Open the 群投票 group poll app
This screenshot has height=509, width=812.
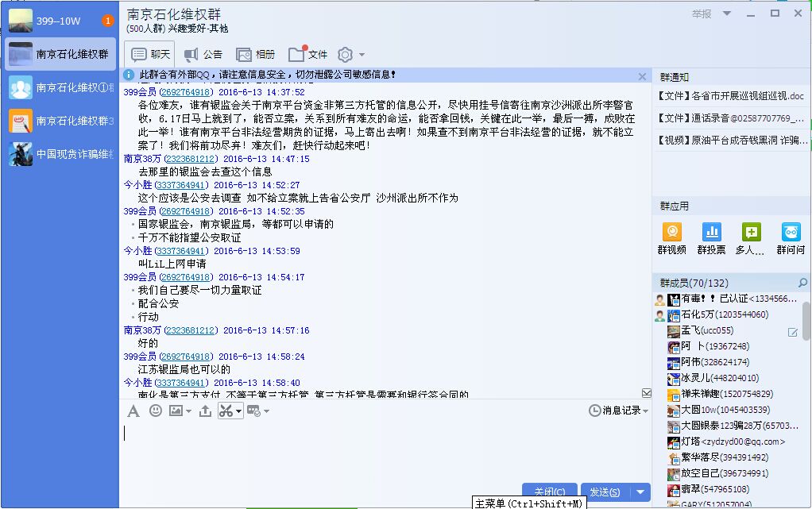712,238
